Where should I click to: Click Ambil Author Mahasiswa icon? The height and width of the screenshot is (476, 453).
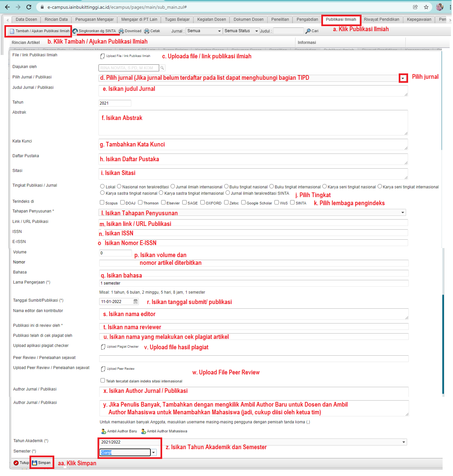point(143,431)
